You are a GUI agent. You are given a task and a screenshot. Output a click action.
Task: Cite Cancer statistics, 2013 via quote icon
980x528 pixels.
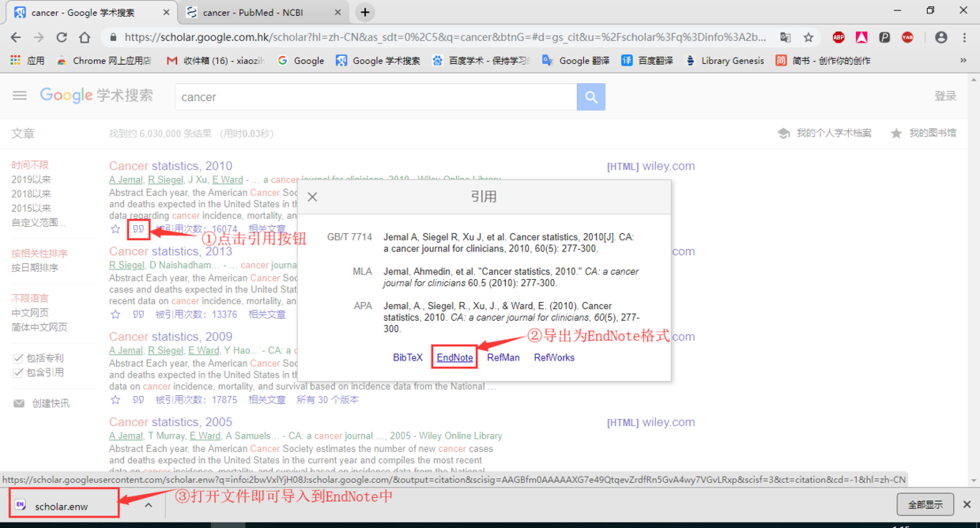pyautogui.click(x=138, y=315)
